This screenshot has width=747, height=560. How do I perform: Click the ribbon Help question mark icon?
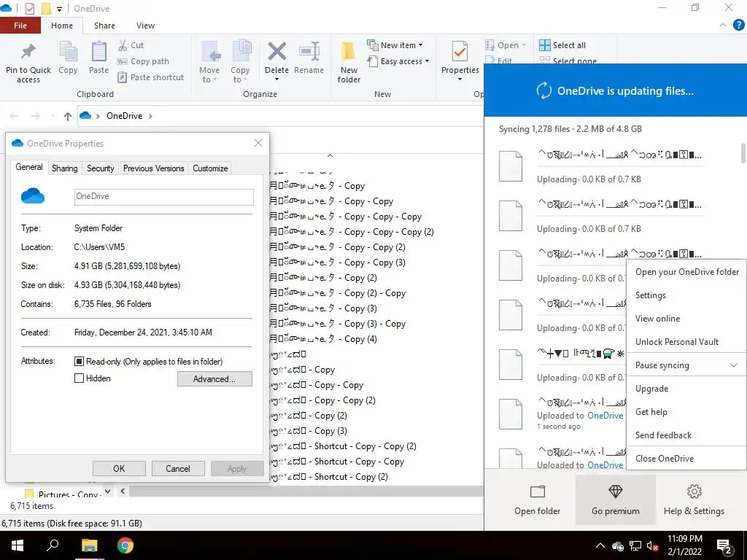point(738,26)
